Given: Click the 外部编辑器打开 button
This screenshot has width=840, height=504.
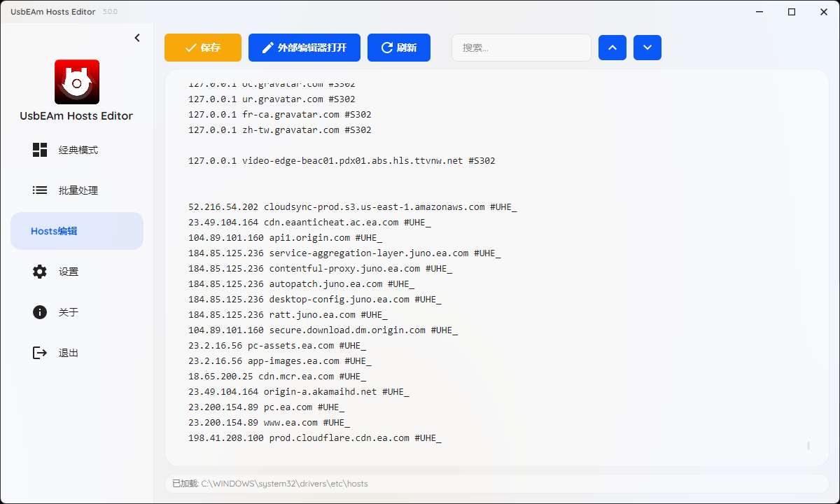Looking at the screenshot, I should (x=304, y=48).
